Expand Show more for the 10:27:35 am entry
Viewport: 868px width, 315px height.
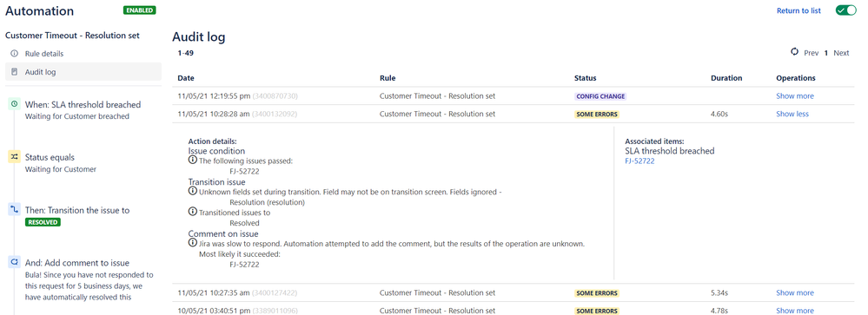pyautogui.click(x=795, y=293)
